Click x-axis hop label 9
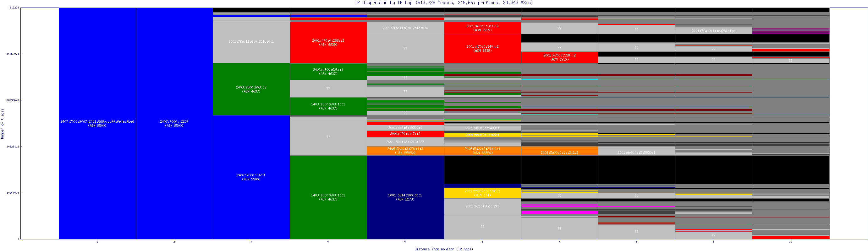This screenshot has width=868, height=251. coord(713,242)
